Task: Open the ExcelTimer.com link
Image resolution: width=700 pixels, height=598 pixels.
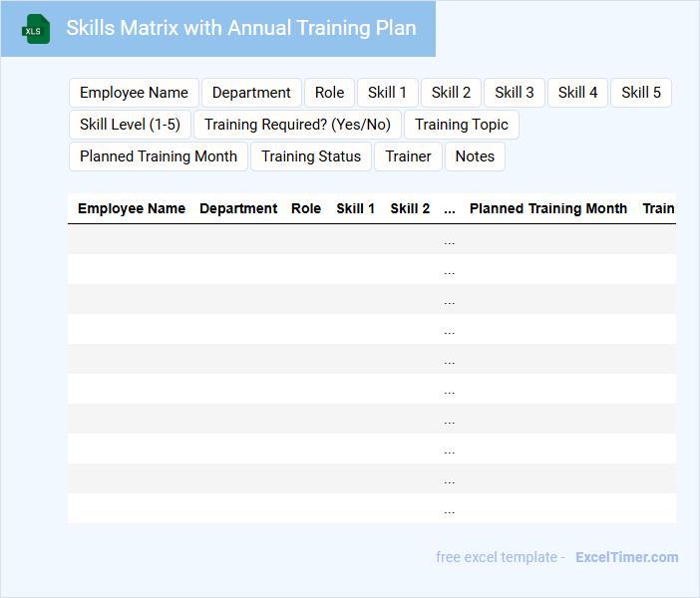Action: [626, 557]
